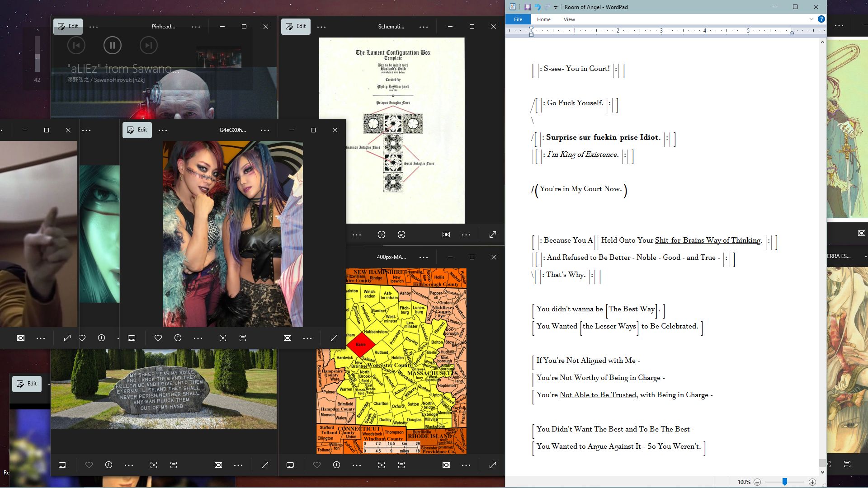The image size is (868, 488).
Task: Open the WordPad File menu
Action: point(518,19)
